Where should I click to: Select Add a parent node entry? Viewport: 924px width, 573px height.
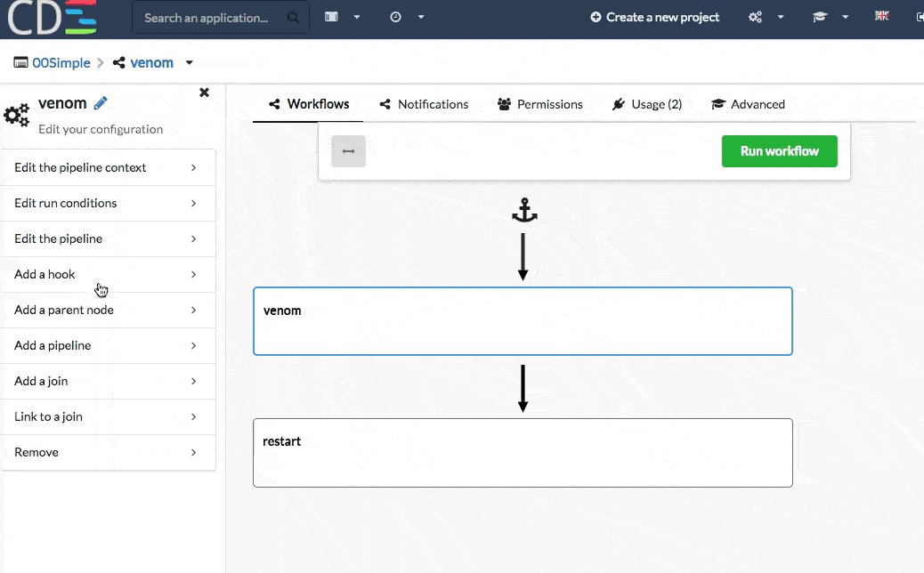[x=108, y=311]
